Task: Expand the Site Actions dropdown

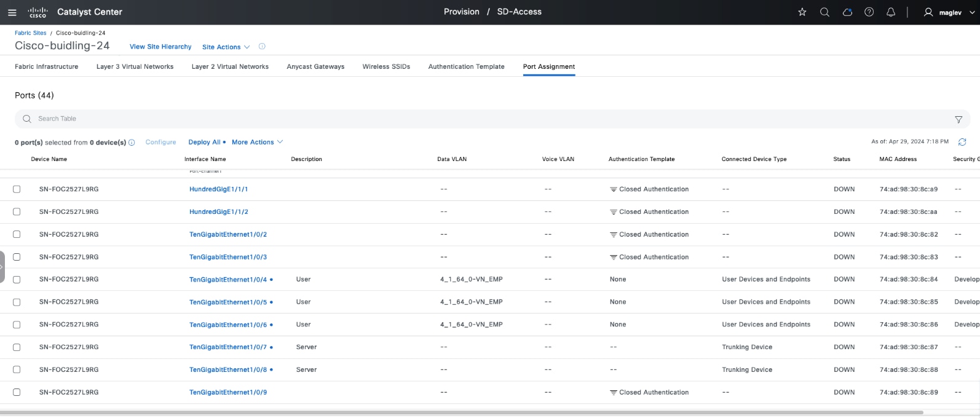Action: coord(226,47)
